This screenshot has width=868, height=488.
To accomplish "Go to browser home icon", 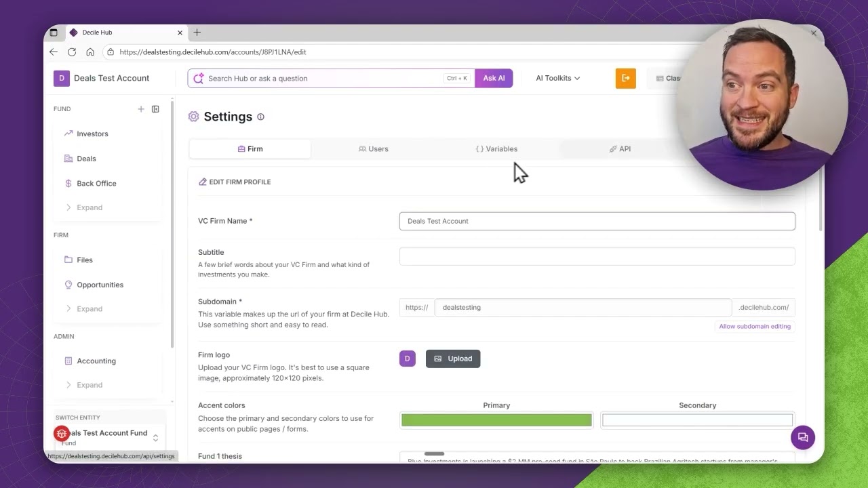I will [x=90, y=52].
